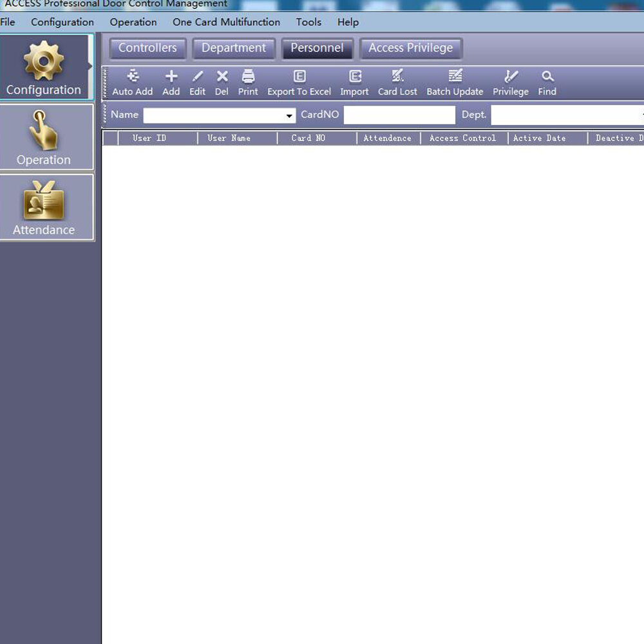The image size is (644, 644).
Task: Click the Add personnel plus icon
Action: tap(171, 77)
